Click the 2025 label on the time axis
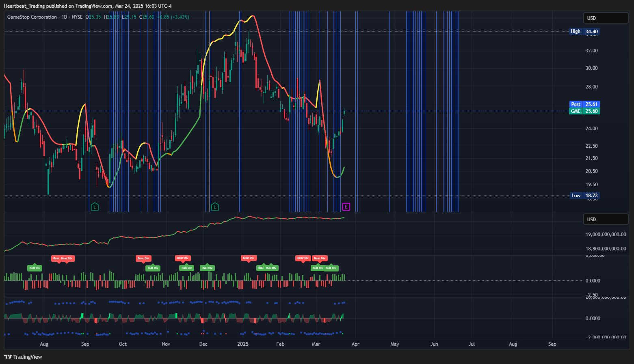Screen dimensions: 634x364 [x=243, y=344]
